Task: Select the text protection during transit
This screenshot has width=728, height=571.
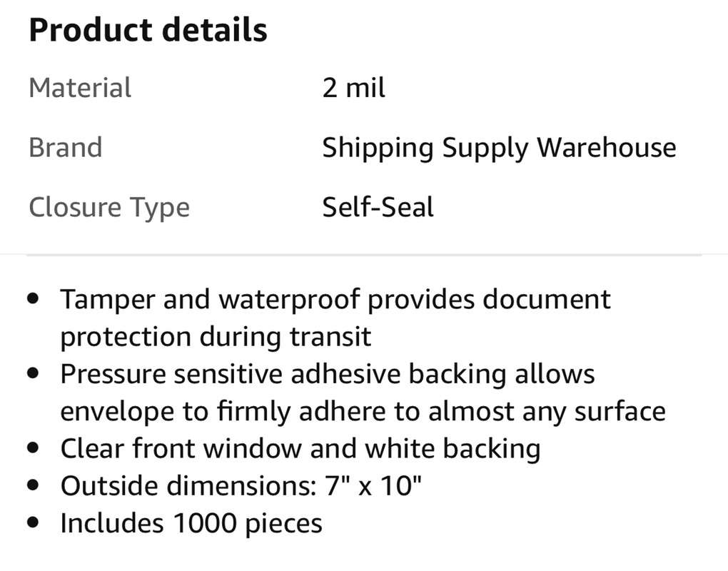Action: pos(216,337)
